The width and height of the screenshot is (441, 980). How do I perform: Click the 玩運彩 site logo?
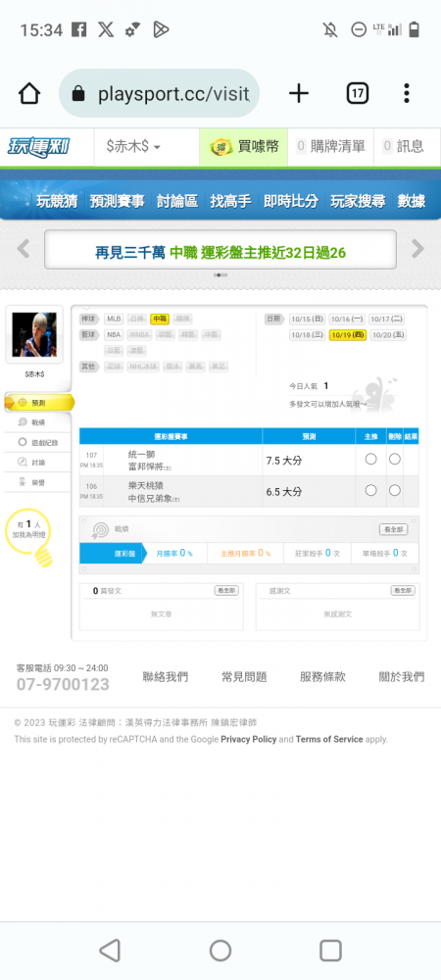[38, 147]
